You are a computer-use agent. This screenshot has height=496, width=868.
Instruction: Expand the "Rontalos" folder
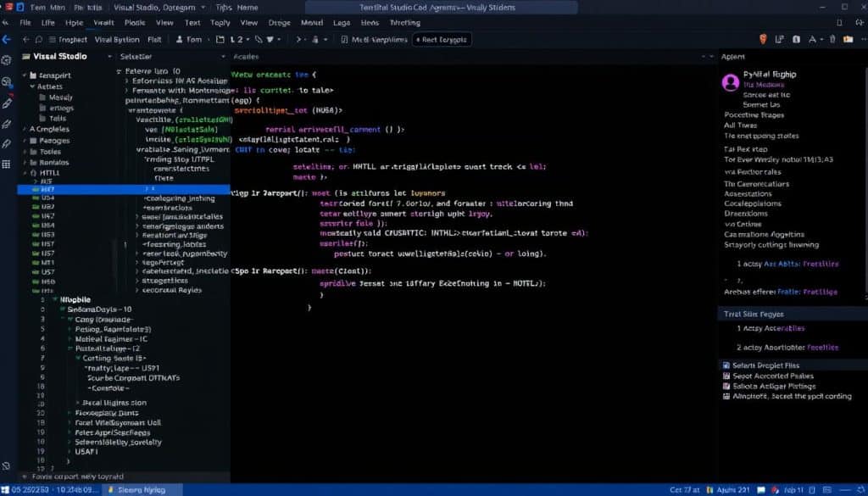[x=25, y=163]
